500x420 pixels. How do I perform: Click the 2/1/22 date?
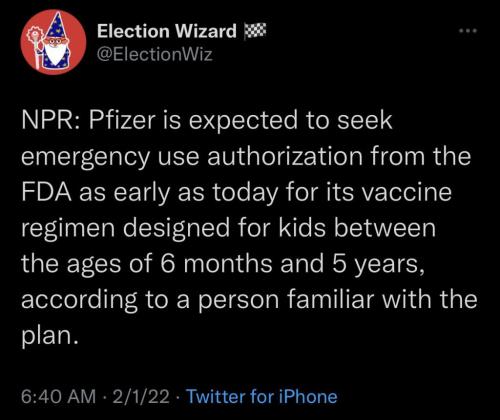click(141, 396)
